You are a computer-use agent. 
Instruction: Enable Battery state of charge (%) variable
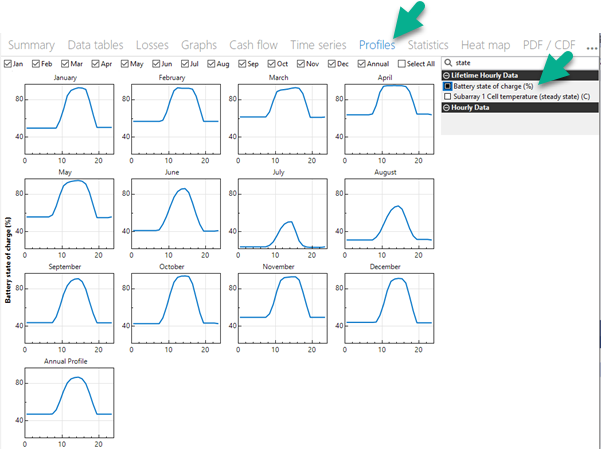point(447,86)
